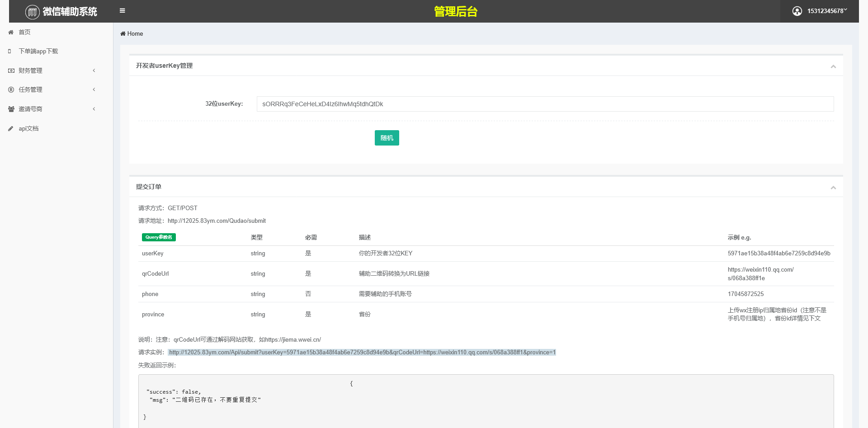
Task: Click the Home breadcrumb link
Action: 135,33
